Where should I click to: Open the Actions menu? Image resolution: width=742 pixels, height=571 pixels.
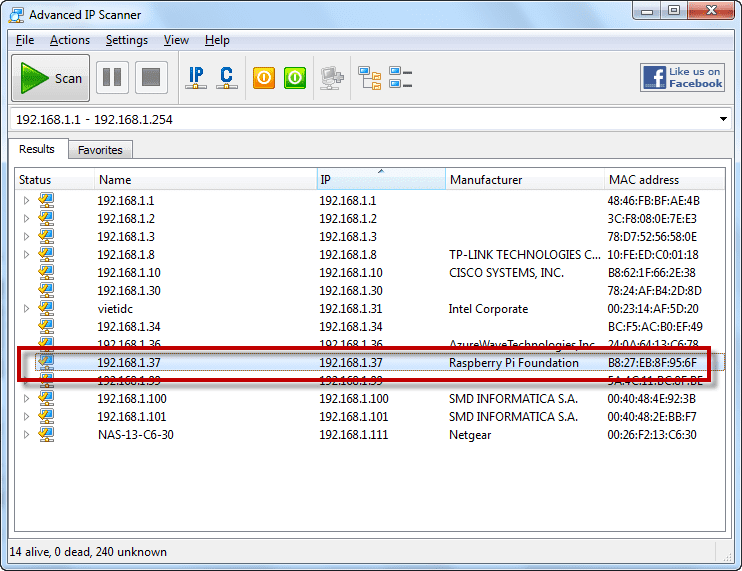click(x=70, y=40)
